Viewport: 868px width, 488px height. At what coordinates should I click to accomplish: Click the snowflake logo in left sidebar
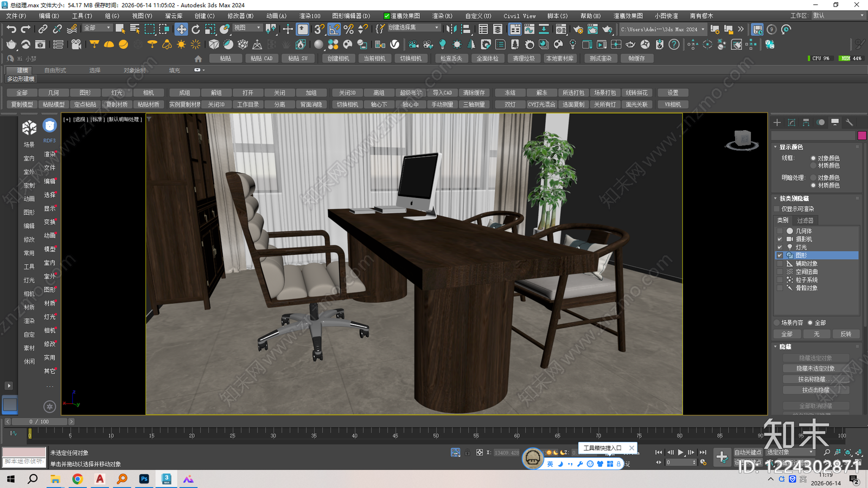[x=29, y=128]
